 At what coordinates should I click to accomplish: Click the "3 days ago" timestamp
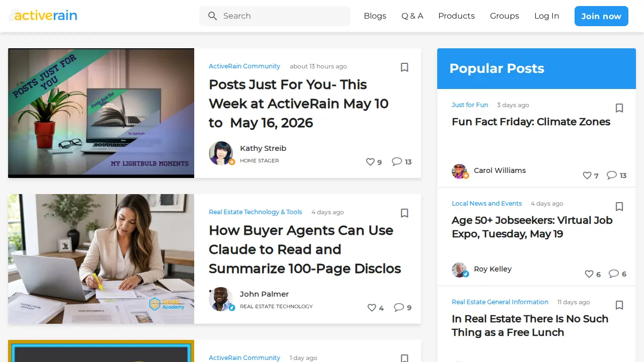(513, 105)
